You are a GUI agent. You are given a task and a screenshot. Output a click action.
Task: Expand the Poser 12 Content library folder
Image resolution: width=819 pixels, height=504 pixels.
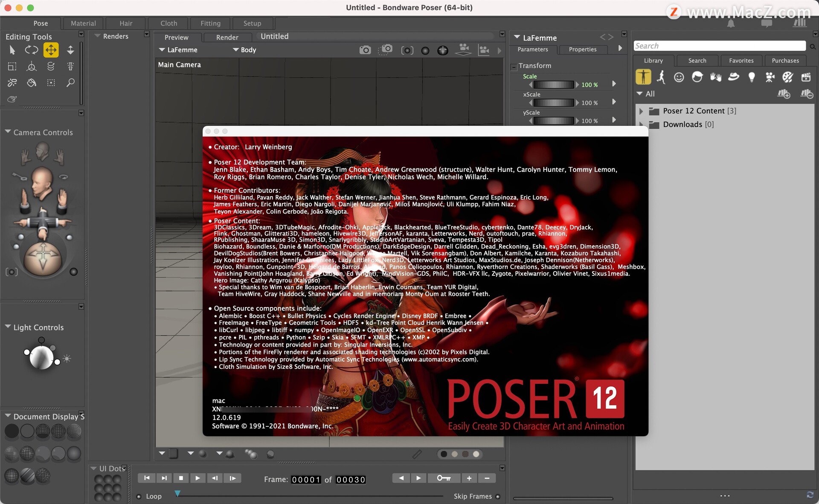642,110
